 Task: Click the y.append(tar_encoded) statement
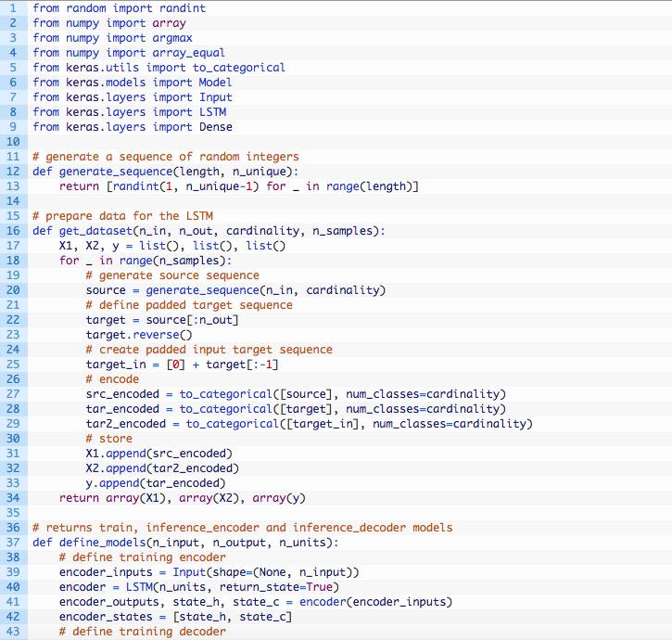(155, 483)
